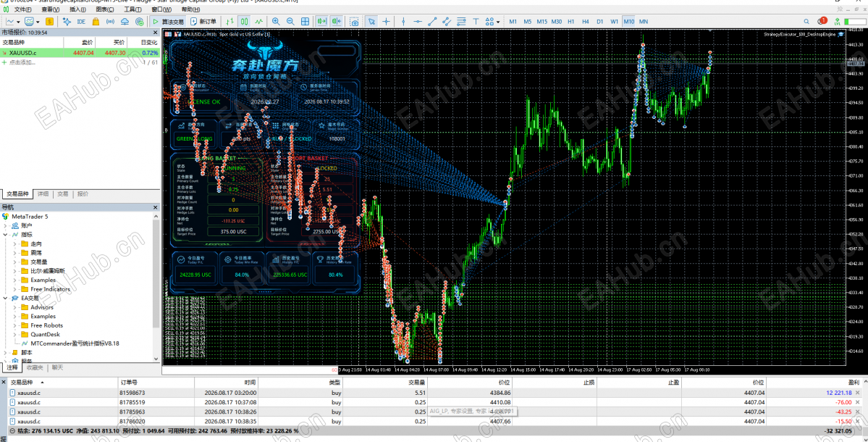Open the templates dropdown arrow in toolbar
Viewport: 868px width, 442px height.
tap(38, 22)
